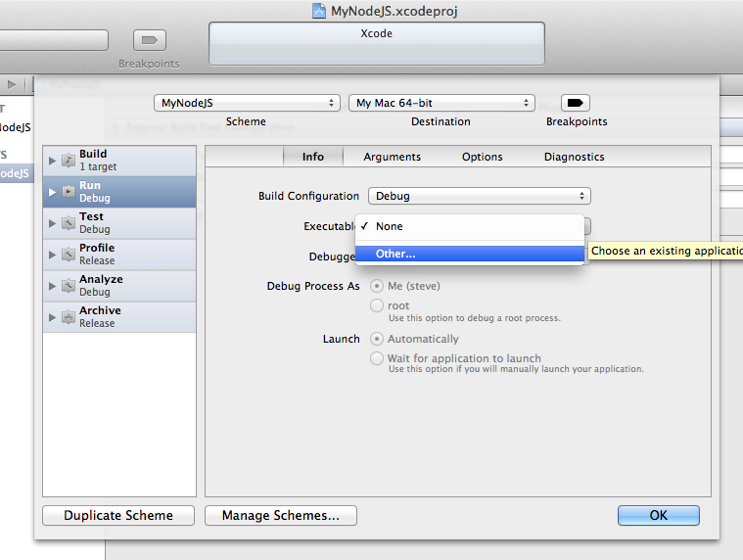Image resolution: width=743 pixels, height=560 pixels.
Task: Open the Build Configuration Debug popup
Action: (479, 196)
